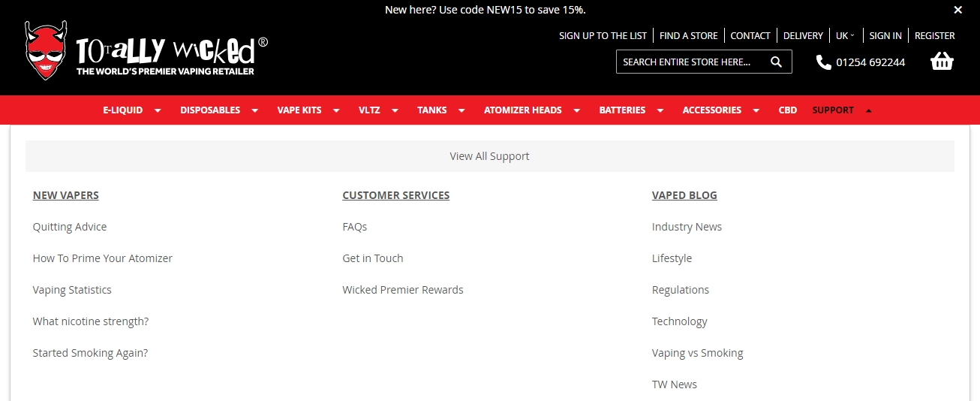Open the Vaped Blog heading link
The image size is (980, 401).
click(684, 195)
